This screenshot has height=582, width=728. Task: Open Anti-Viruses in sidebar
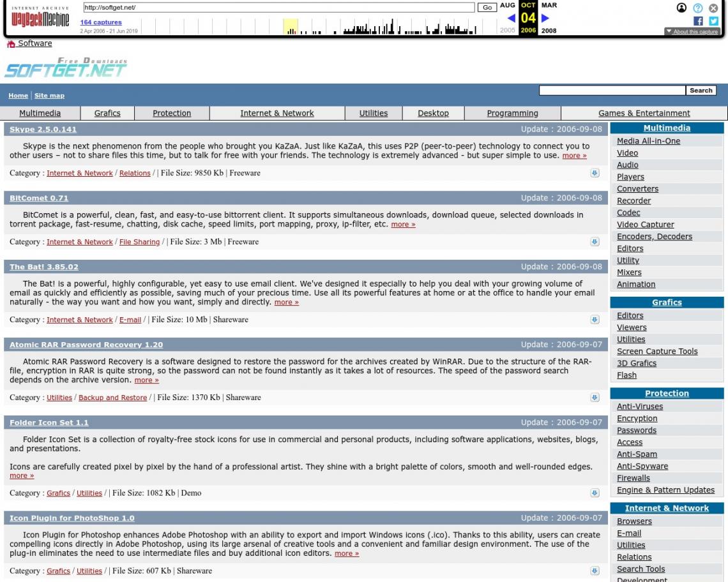tap(640, 407)
